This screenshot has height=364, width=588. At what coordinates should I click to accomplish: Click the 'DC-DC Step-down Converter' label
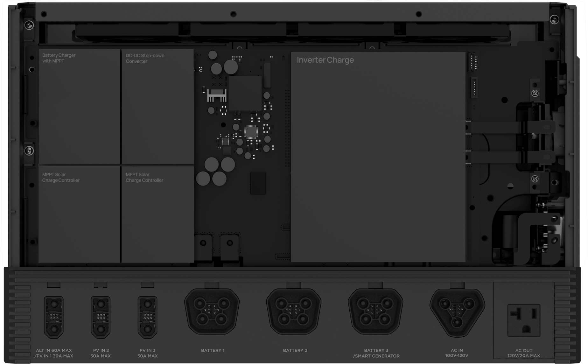[145, 58]
